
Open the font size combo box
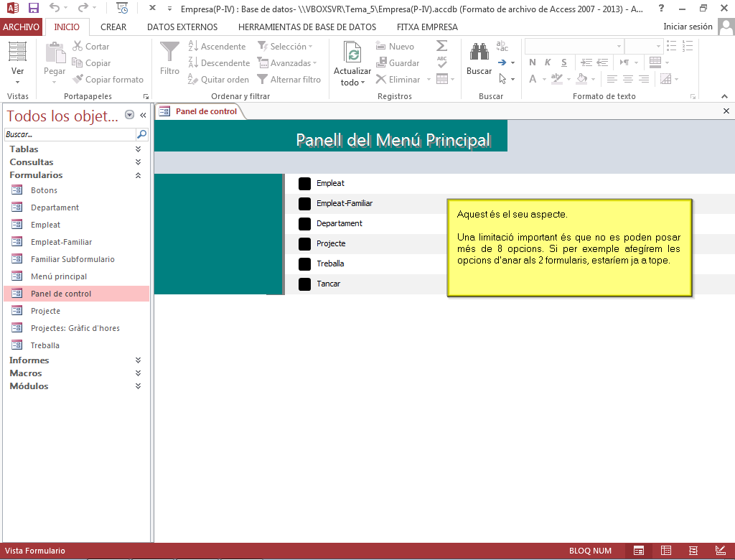(644, 46)
